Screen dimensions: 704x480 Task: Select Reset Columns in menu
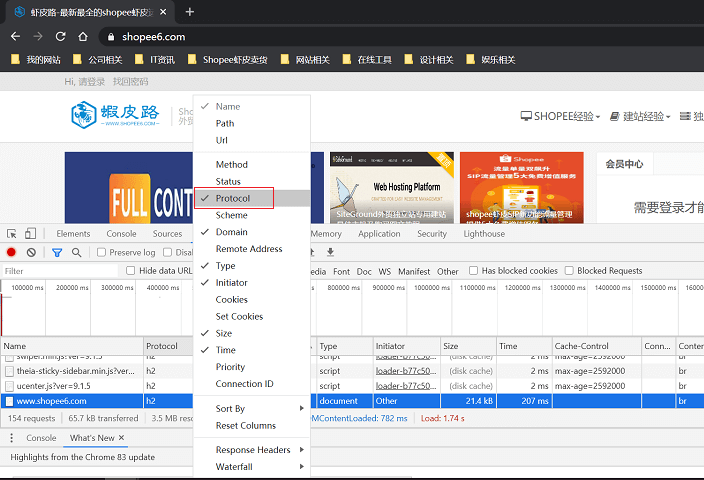pos(252,426)
